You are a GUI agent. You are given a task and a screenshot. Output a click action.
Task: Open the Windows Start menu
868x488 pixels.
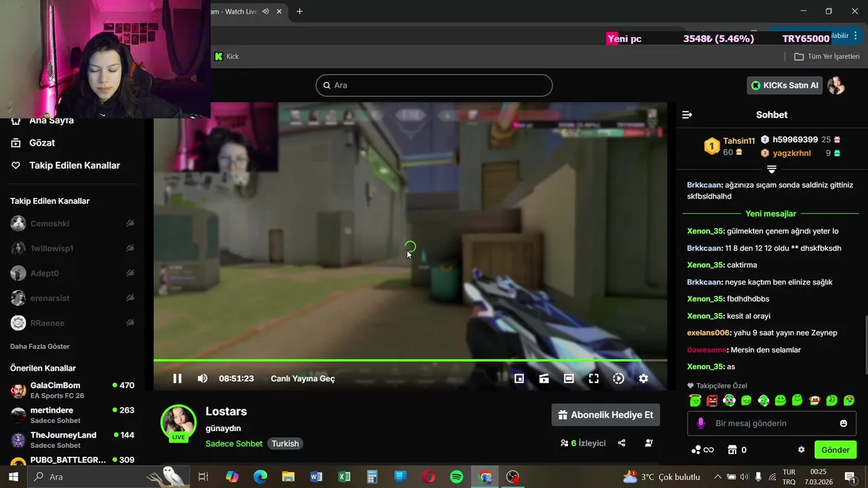[13, 476]
